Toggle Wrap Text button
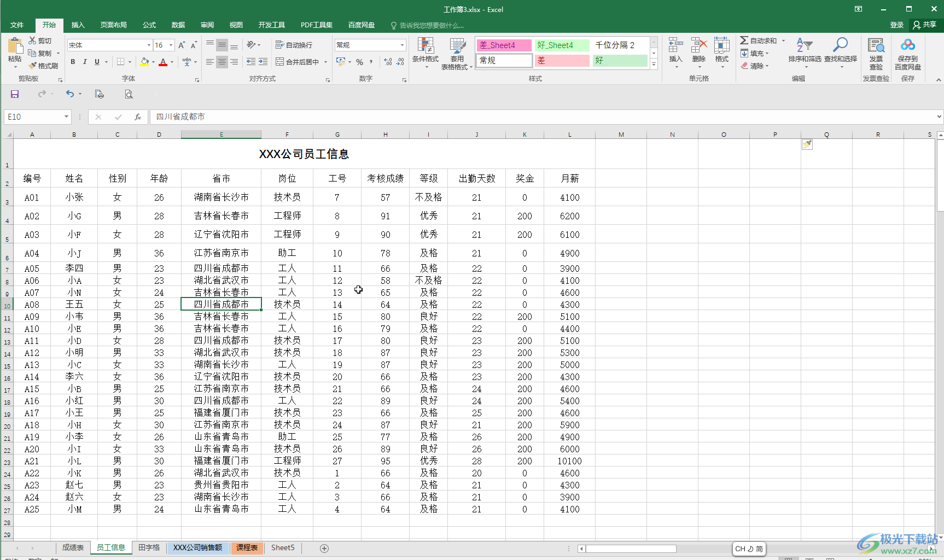Viewport: 944px width, 560px height. (x=294, y=45)
